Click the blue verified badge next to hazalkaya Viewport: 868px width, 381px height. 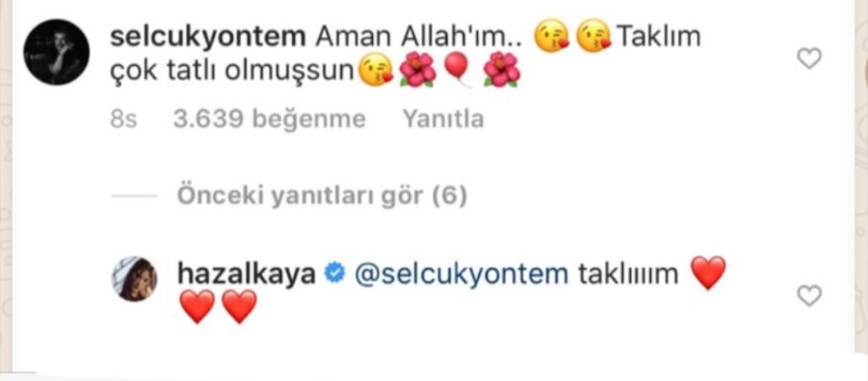coord(334,273)
